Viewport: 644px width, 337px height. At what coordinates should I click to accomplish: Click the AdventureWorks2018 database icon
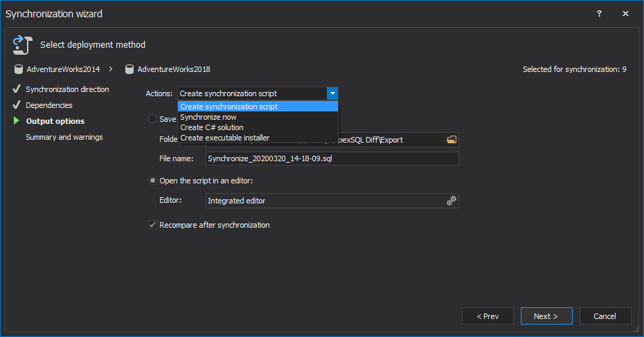(x=129, y=69)
